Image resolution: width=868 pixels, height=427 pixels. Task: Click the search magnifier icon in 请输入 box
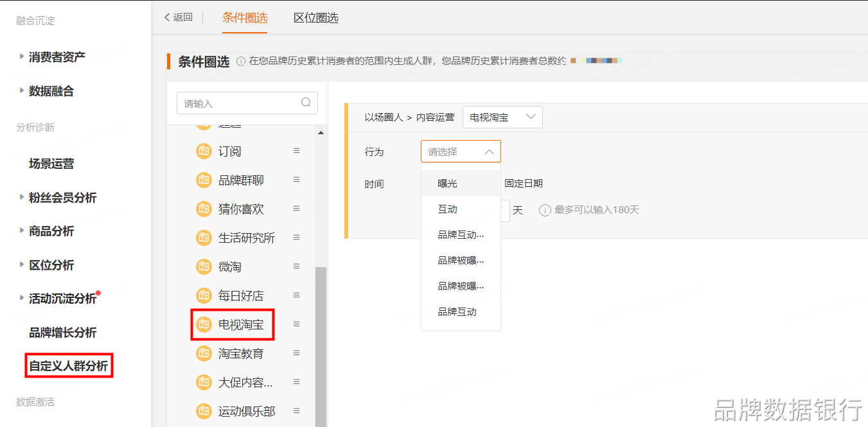pyautogui.click(x=306, y=103)
